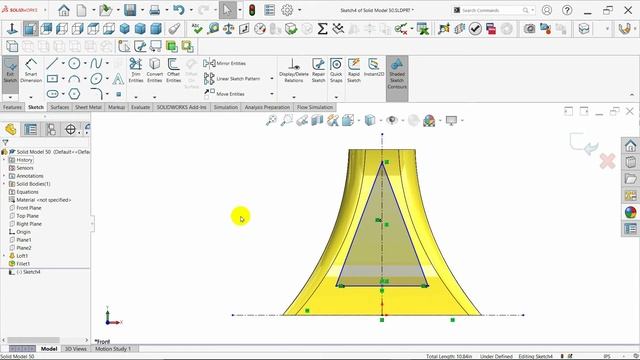Image resolution: width=640 pixels, height=360 pixels.
Task: Click Linear Sketch Pattern
Action: coord(232,78)
